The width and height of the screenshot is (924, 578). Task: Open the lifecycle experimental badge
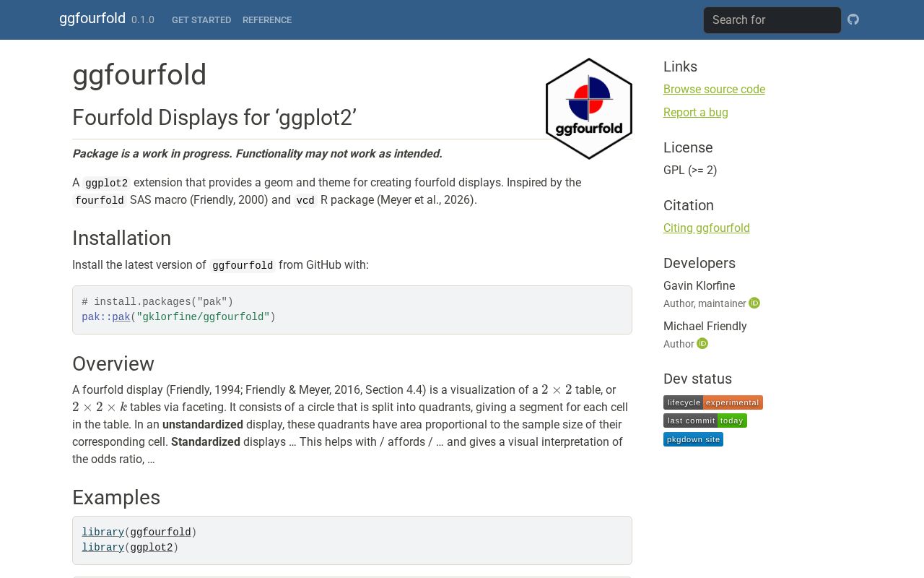(713, 402)
